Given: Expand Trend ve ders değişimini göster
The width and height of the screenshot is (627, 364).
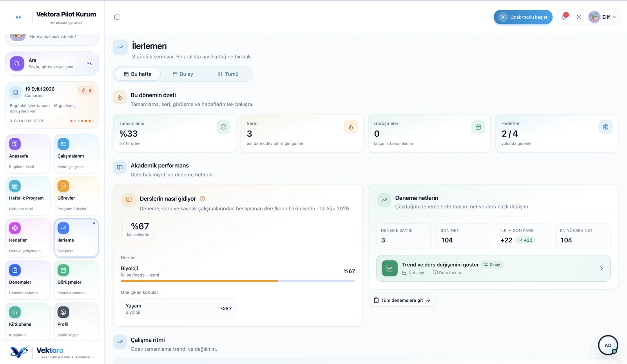Looking at the screenshot, I should 493,268.
